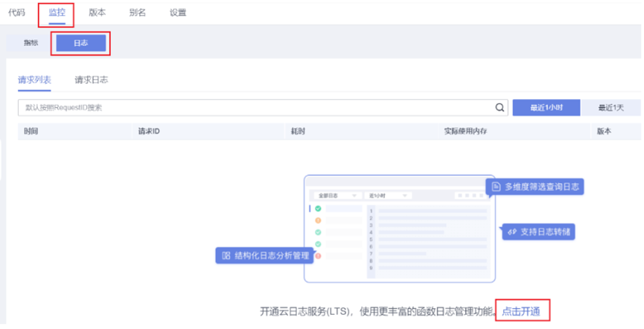Switch to 请求日志 tab
Viewport: 644px width, 329px height.
click(91, 80)
